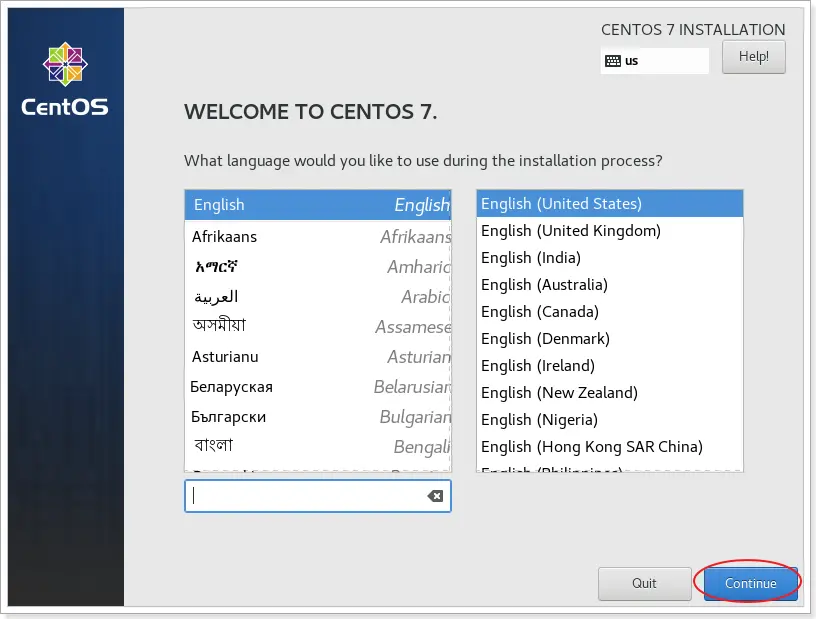Pick English (New Zealand) locale
816x619 pixels.
(610, 393)
